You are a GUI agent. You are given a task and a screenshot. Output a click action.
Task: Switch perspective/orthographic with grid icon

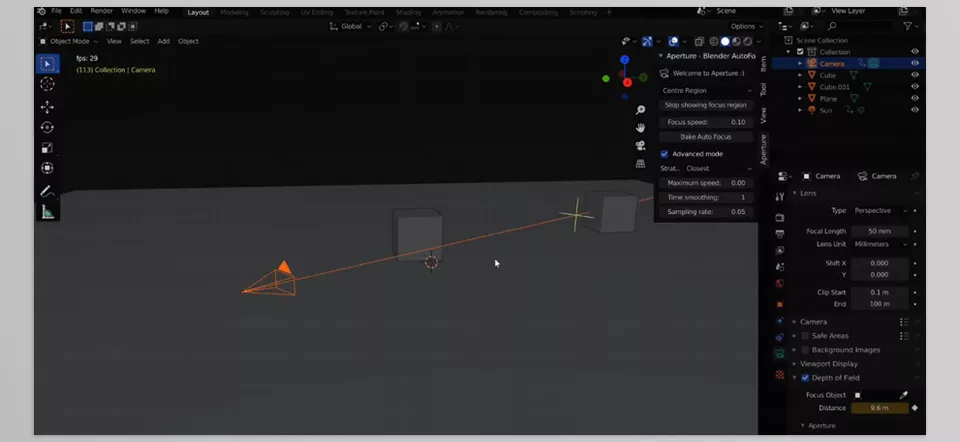point(640,163)
